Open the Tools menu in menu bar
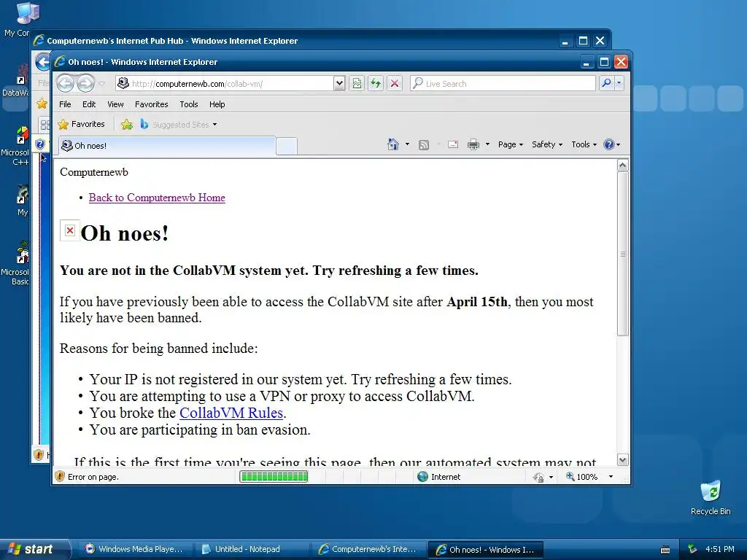The image size is (747, 560). (x=189, y=104)
